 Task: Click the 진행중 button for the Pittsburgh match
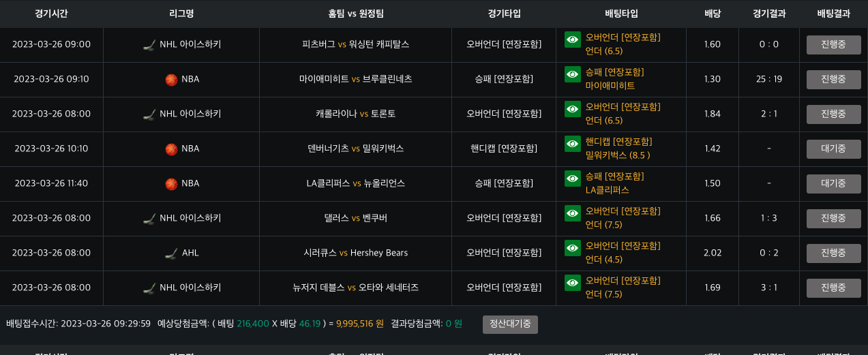point(833,45)
